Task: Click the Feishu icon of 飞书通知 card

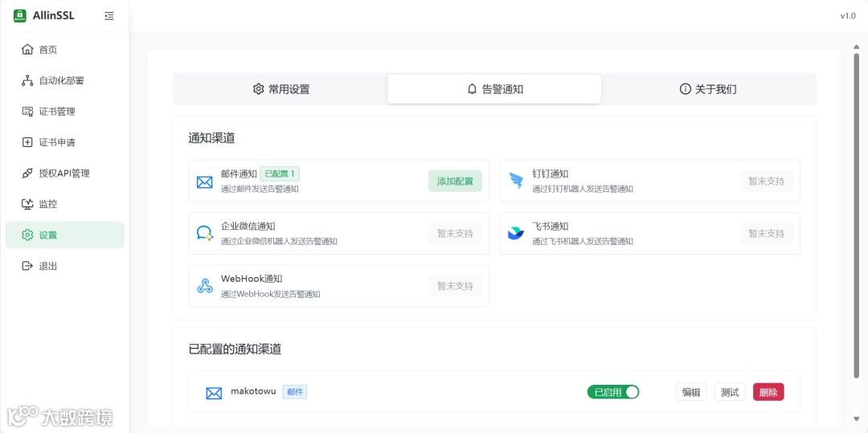Action: 516,233
